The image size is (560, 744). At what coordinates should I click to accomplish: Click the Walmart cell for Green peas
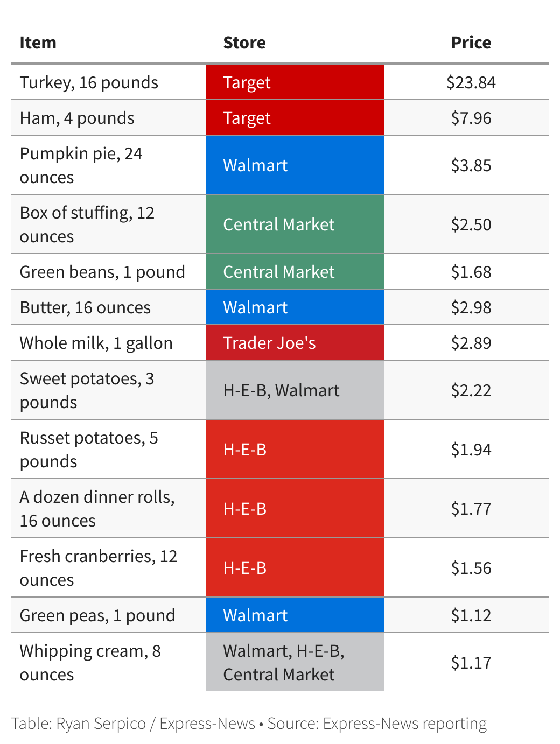pyautogui.click(x=295, y=615)
